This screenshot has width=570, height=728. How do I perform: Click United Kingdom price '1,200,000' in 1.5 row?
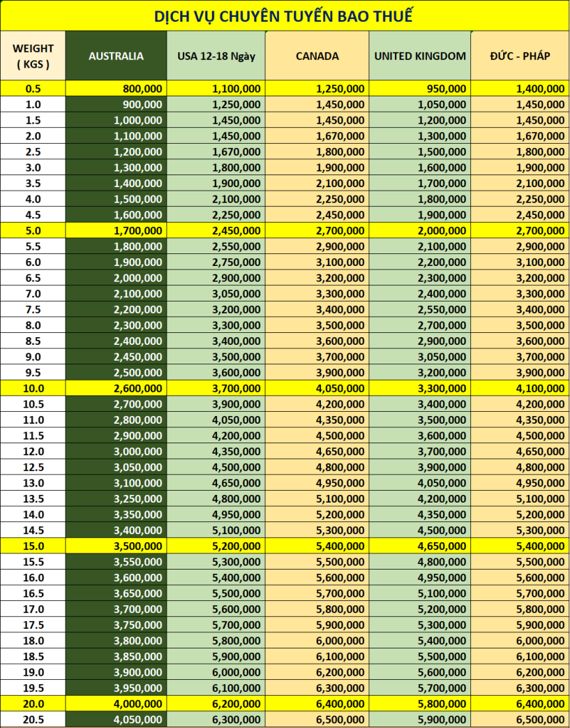pos(420,120)
